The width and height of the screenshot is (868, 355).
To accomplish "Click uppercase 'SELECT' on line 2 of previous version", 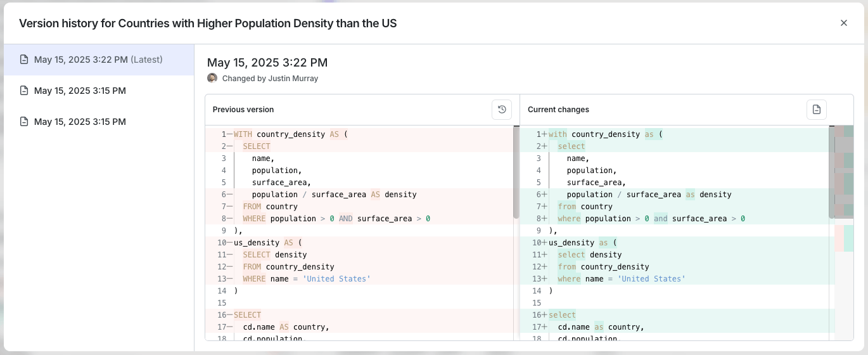I will pyautogui.click(x=257, y=146).
